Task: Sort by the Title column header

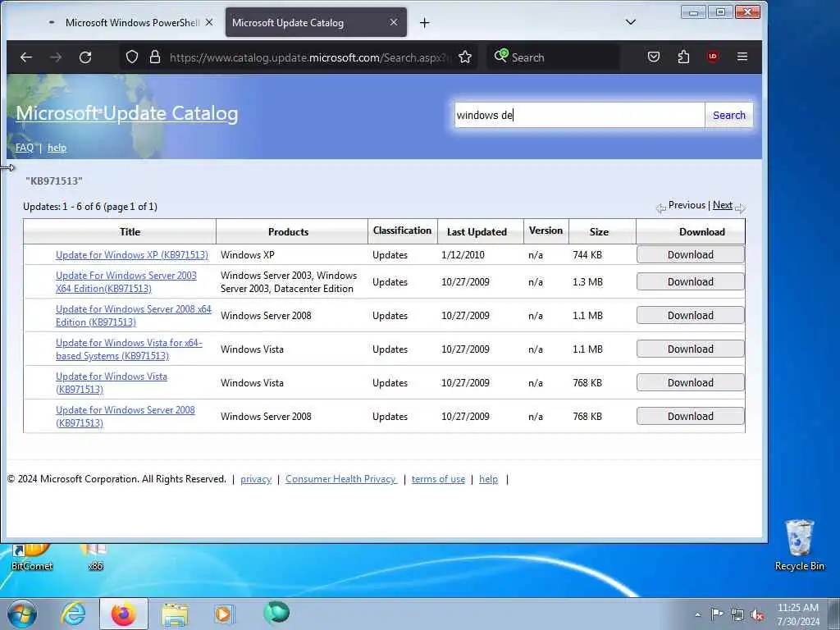Action: coord(130,232)
